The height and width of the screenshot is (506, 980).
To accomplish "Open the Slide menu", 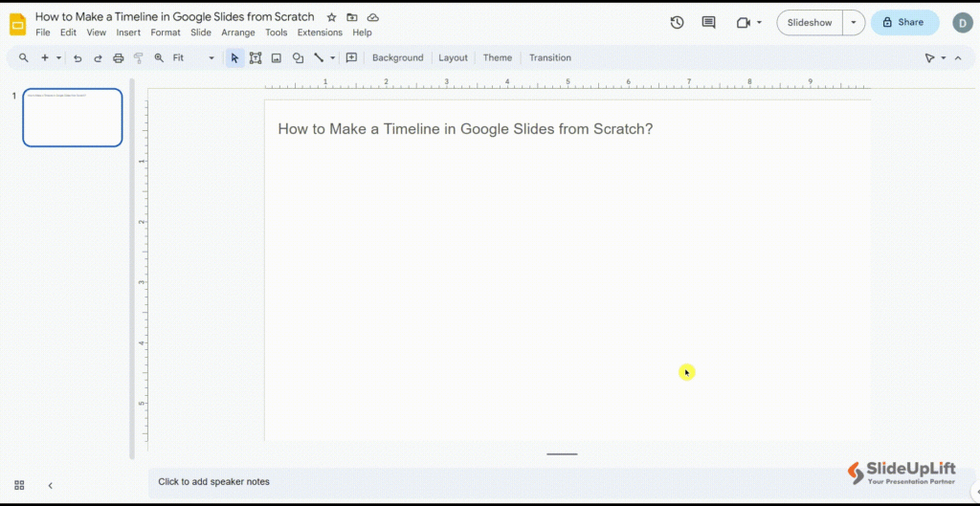I will pyautogui.click(x=201, y=33).
